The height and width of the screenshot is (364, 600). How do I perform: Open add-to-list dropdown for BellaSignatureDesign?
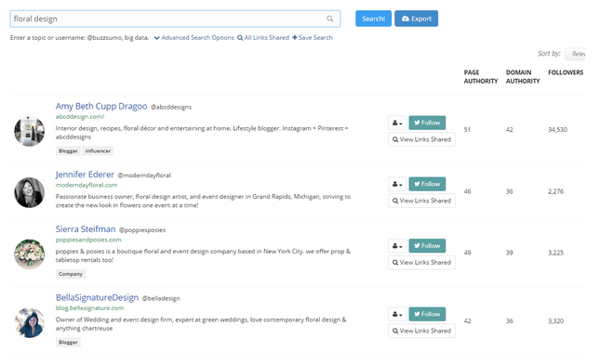pyautogui.click(x=397, y=314)
